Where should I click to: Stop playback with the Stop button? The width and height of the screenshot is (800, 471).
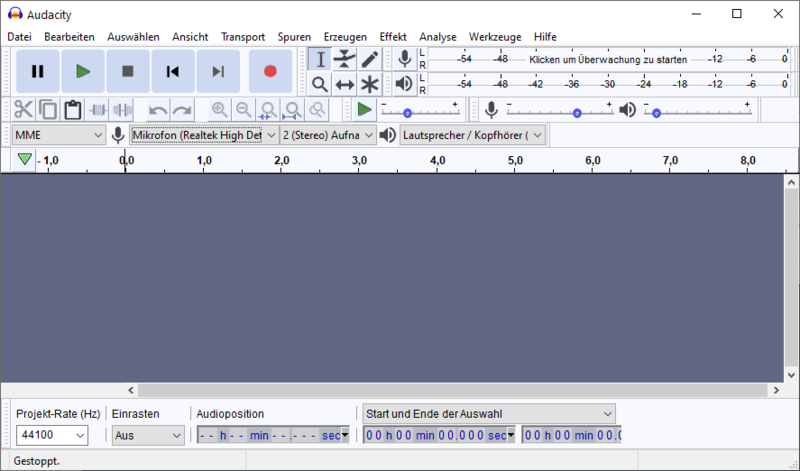pyautogui.click(x=128, y=71)
